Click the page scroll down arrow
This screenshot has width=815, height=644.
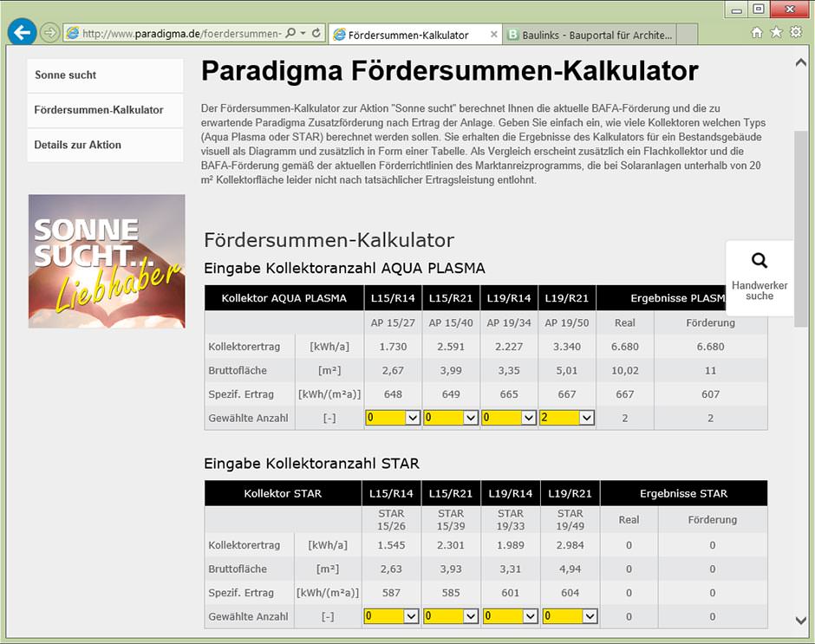801,620
